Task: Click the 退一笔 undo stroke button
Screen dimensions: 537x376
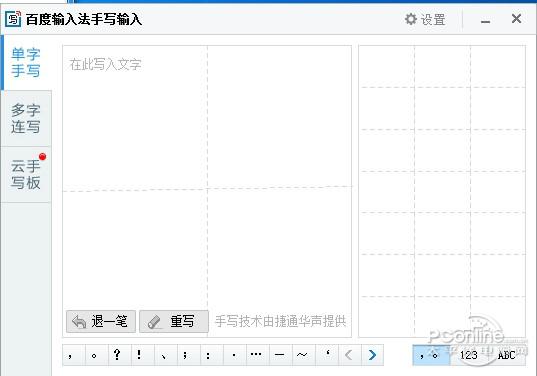Action: tap(101, 321)
